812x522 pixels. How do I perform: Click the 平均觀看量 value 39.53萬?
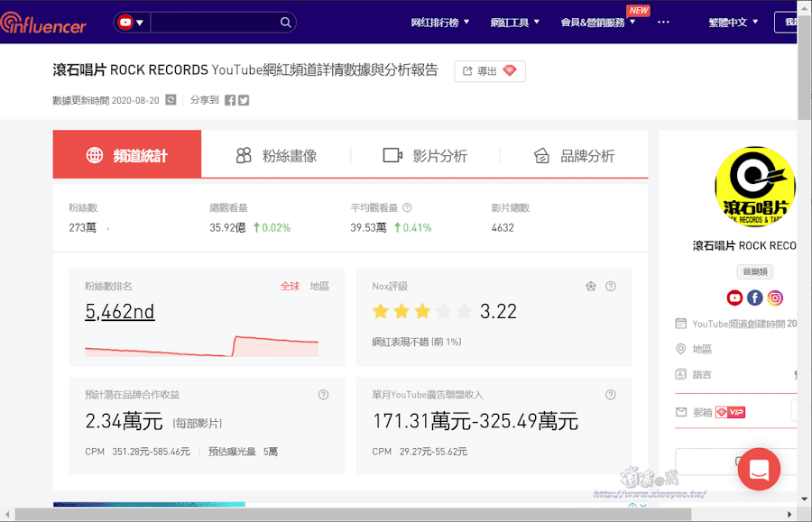pyautogui.click(x=368, y=227)
